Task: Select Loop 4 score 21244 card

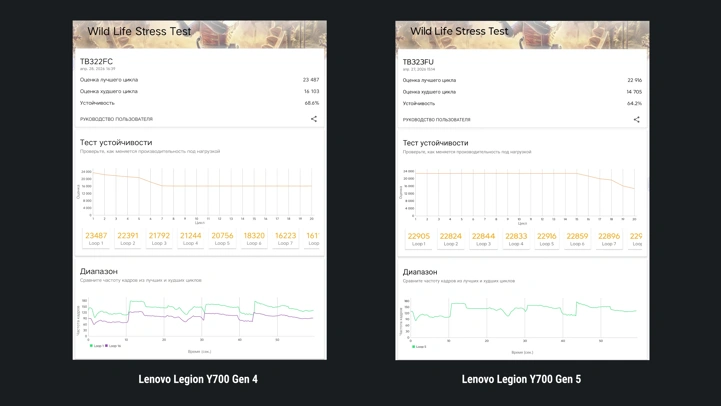Action: pos(190,238)
